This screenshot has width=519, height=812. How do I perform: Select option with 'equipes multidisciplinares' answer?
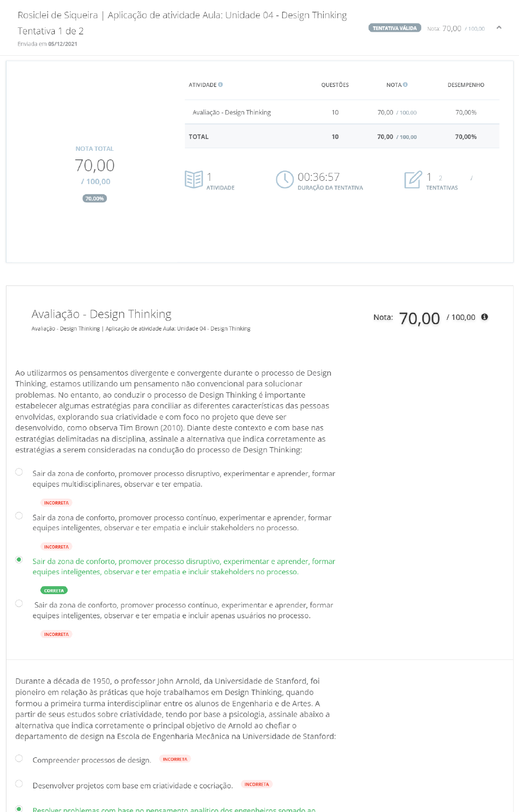tap(19, 472)
